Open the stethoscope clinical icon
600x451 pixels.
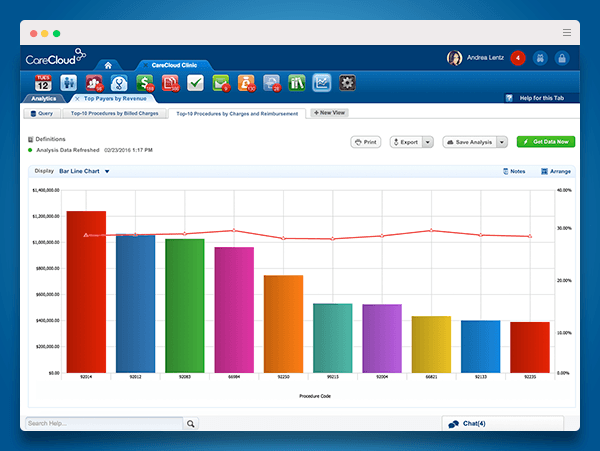119,83
